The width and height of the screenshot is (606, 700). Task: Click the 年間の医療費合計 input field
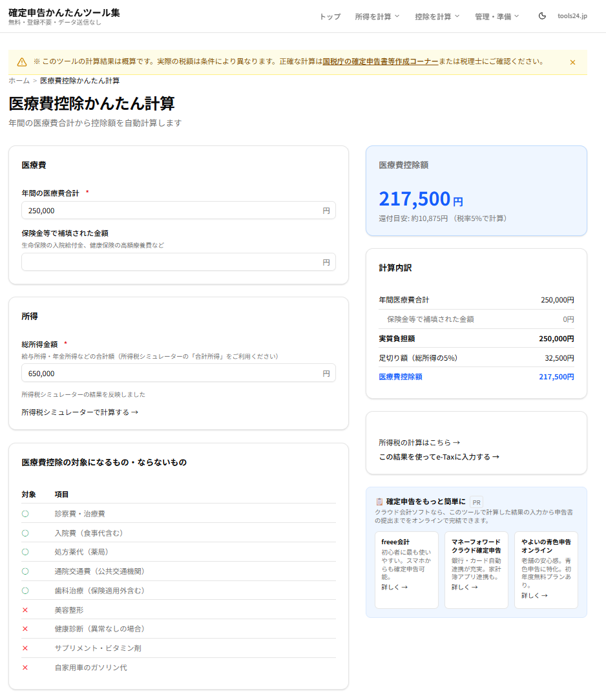[171, 211]
